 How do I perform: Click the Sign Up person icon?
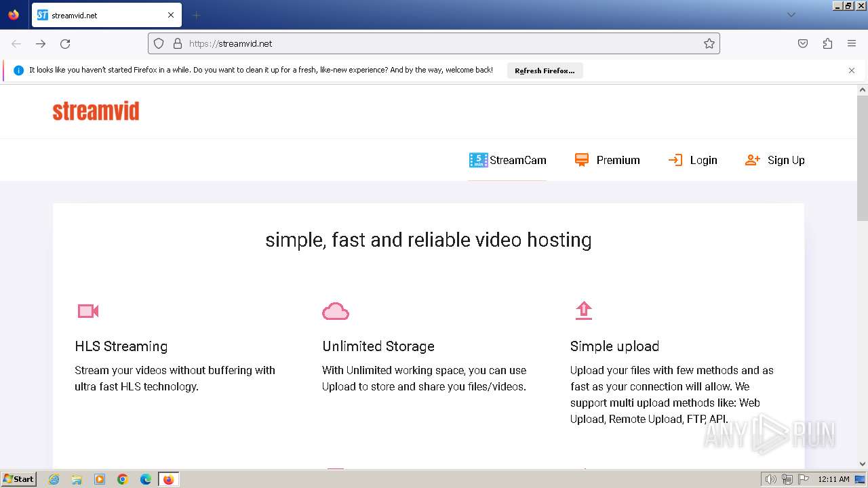click(752, 160)
